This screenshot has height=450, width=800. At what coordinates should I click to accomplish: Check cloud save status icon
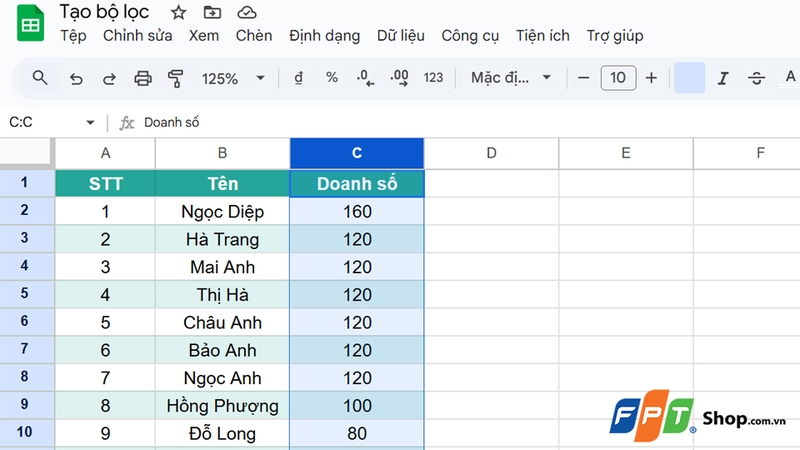point(247,12)
